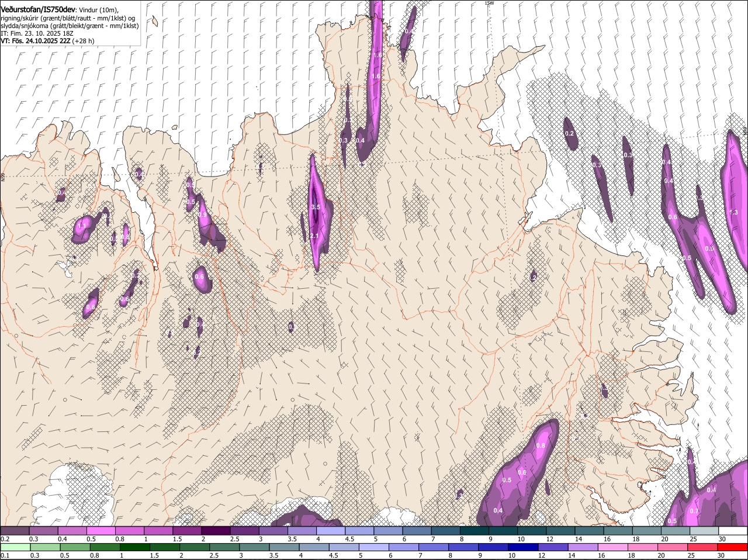This screenshot has height=560, width=748.
Task: Pick upper legend swatch between 3 and 3.5
Action: tap(273, 531)
